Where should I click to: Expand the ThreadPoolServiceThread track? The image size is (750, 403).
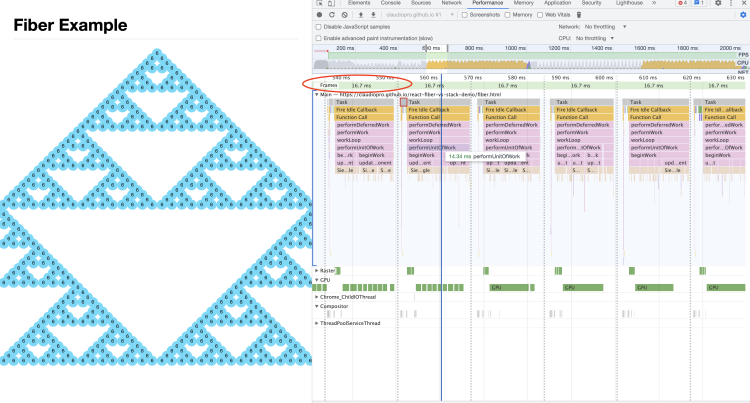click(317, 323)
